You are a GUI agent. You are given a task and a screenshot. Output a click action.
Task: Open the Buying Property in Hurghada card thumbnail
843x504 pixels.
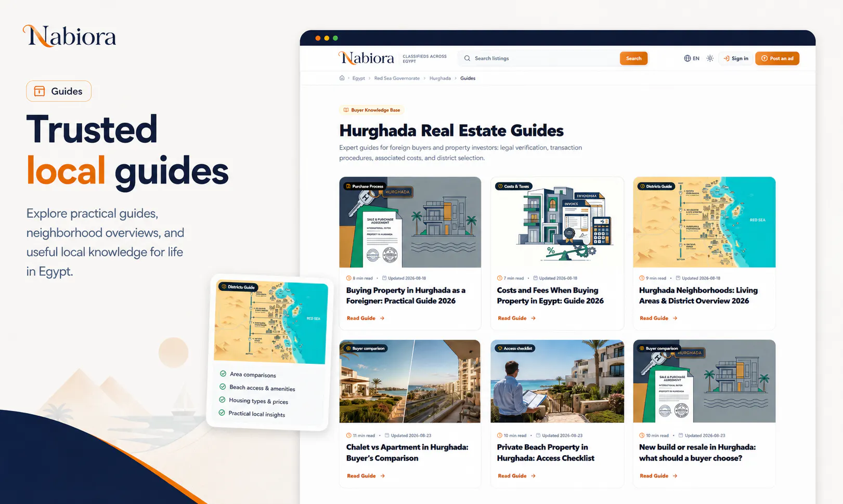(410, 222)
